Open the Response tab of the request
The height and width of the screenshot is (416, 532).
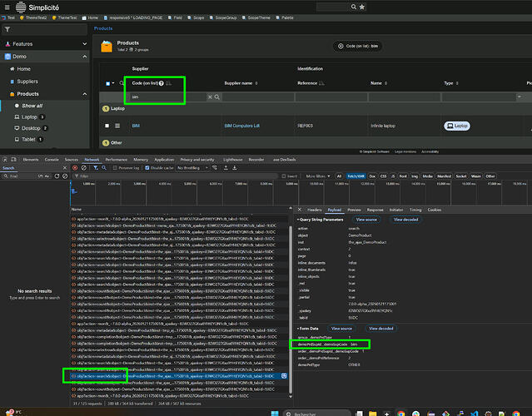click(x=375, y=210)
